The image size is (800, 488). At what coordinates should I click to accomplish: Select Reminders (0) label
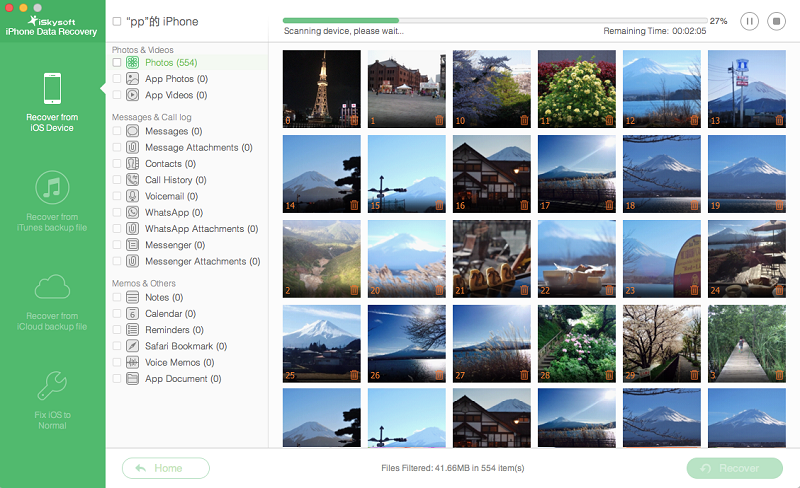pos(174,330)
